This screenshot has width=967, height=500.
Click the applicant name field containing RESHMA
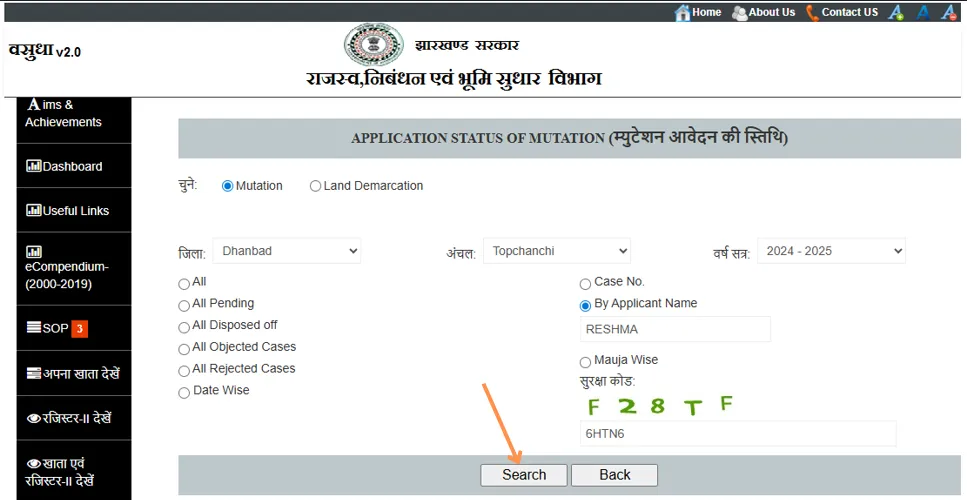[x=675, y=329]
